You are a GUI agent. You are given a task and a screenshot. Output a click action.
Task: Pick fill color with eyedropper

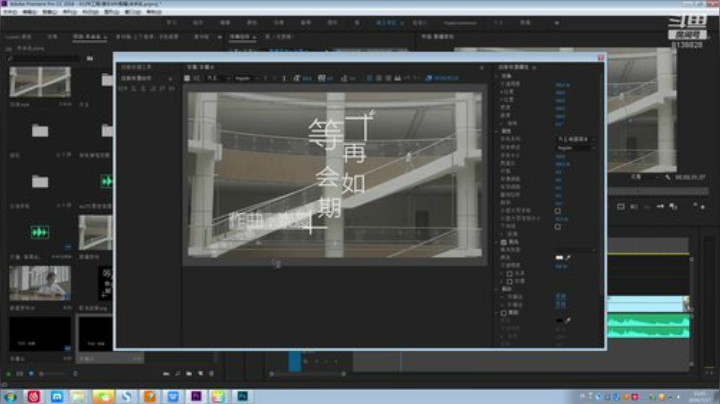tap(568, 258)
